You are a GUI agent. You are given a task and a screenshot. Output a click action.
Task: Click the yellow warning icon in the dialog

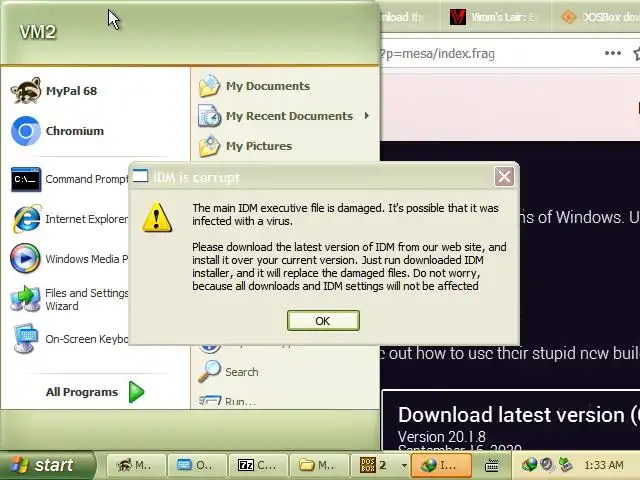(x=157, y=217)
